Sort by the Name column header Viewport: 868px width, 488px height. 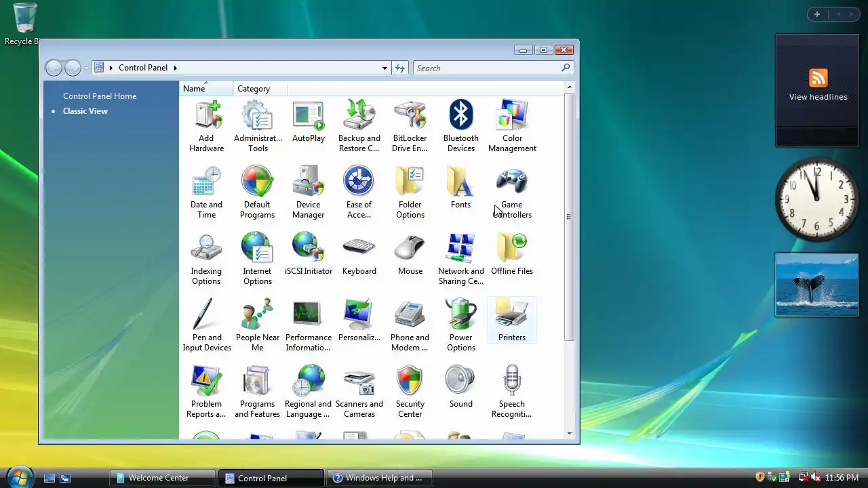[206, 89]
